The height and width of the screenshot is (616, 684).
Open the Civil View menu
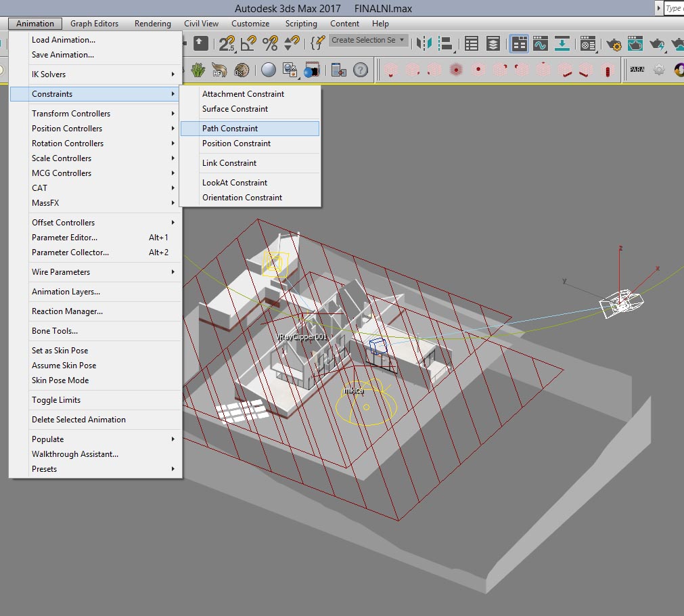point(201,24)
